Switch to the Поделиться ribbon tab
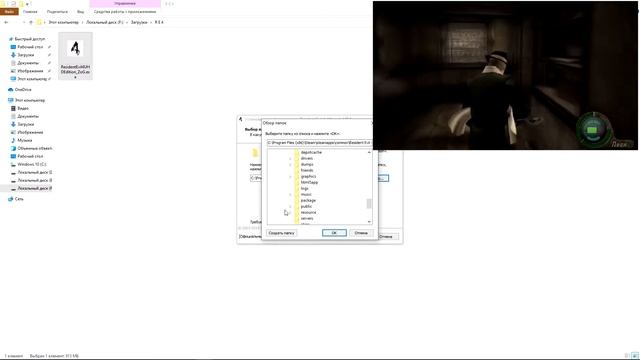The height and width of the screenshot is (360, 640). coord(57,12)
